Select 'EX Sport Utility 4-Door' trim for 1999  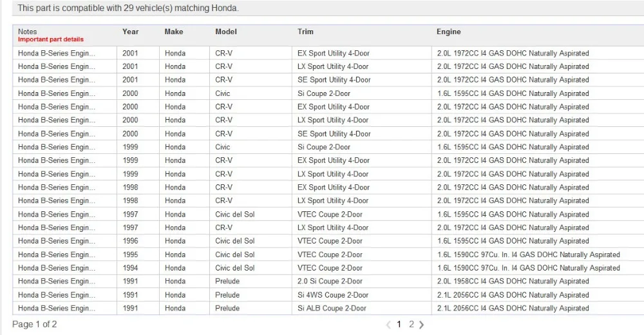point(333,160)
